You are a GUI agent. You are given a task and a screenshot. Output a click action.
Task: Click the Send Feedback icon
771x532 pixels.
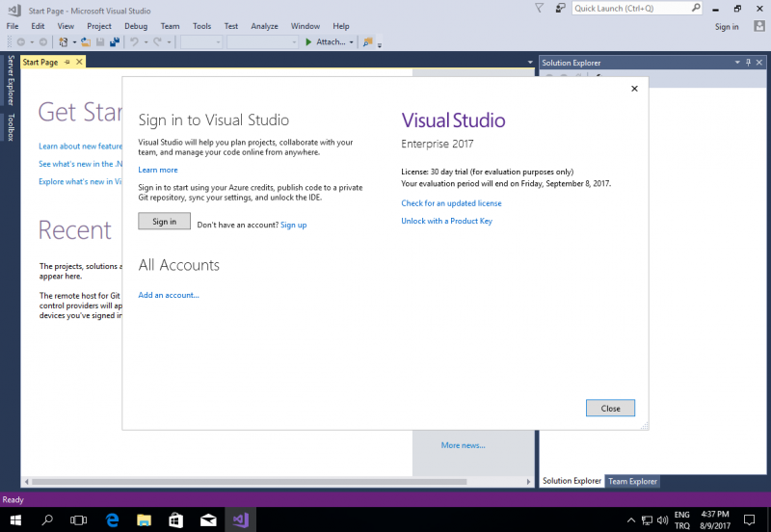[560, 8]
